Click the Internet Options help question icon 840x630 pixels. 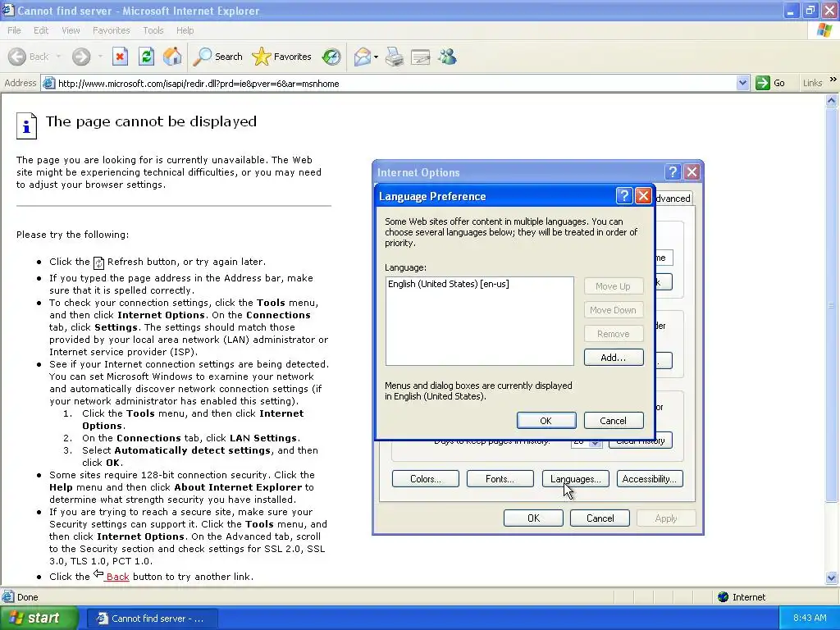coord(673,172)
